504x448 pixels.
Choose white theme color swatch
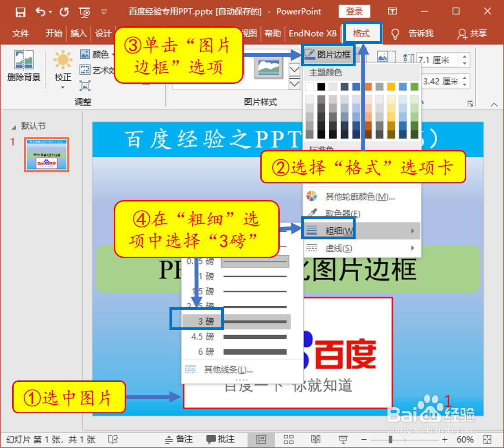tap(310, 86)
